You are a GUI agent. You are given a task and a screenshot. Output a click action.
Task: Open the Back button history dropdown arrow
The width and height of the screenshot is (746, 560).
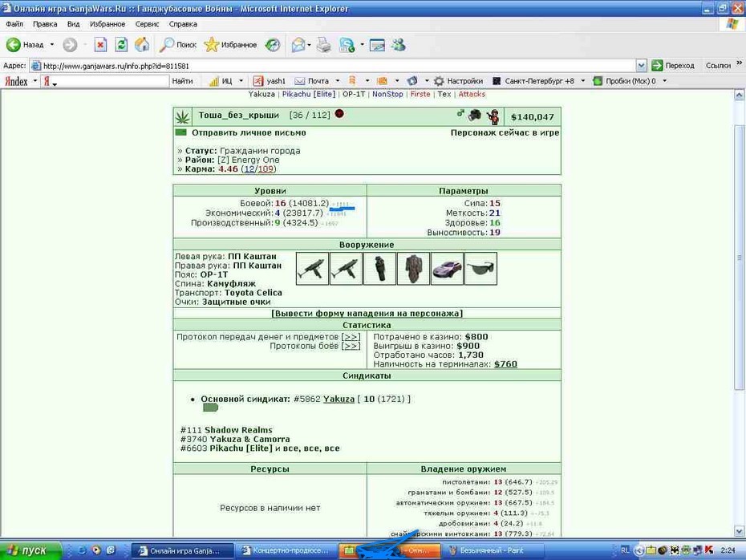point(52,45)
